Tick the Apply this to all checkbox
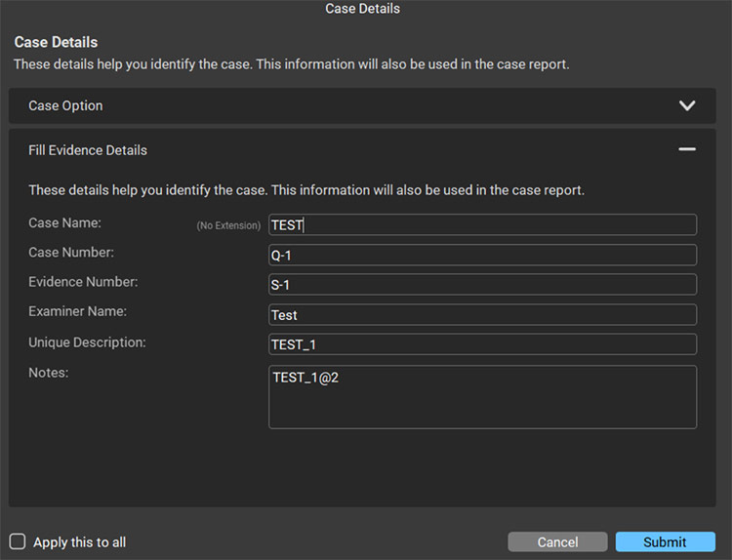This screenshot has width=732, height=560. 18,541
